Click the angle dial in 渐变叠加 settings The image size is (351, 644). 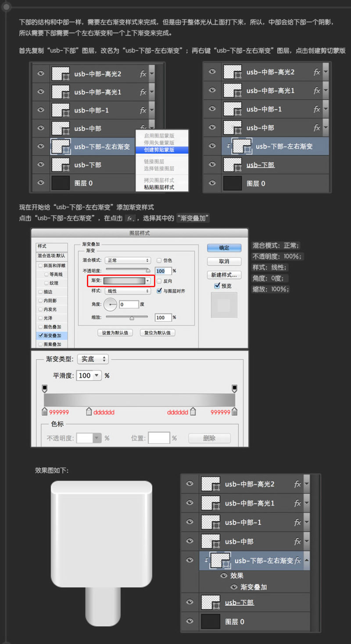tap(110, 304)
